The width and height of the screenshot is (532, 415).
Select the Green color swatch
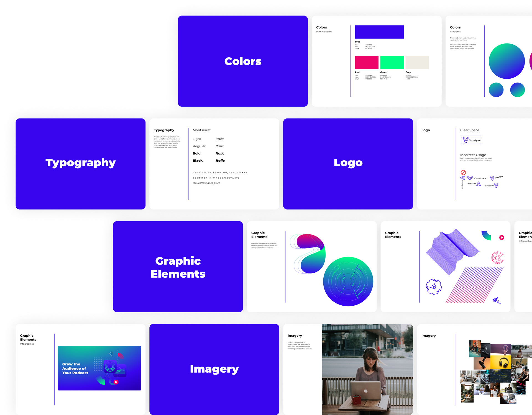pos(392,63)
